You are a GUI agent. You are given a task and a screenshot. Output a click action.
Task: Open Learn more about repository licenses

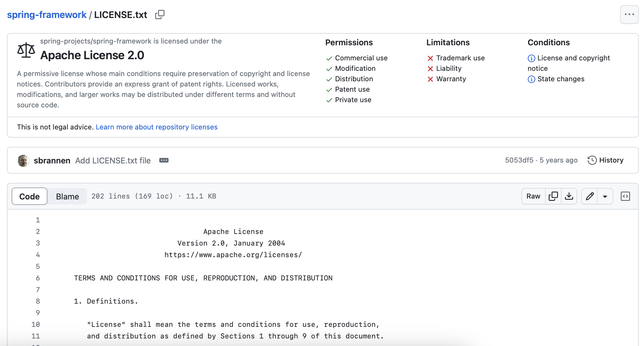pyautogui.click(x=156, y=127)
